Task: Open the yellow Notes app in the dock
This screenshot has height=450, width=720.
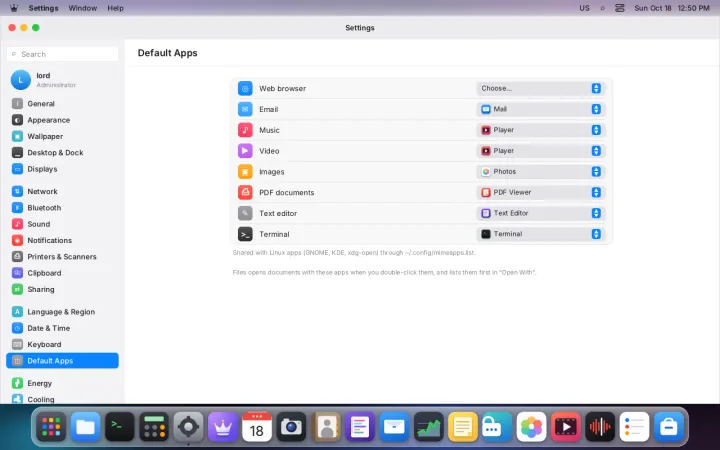Action: [x=463, y=427]
